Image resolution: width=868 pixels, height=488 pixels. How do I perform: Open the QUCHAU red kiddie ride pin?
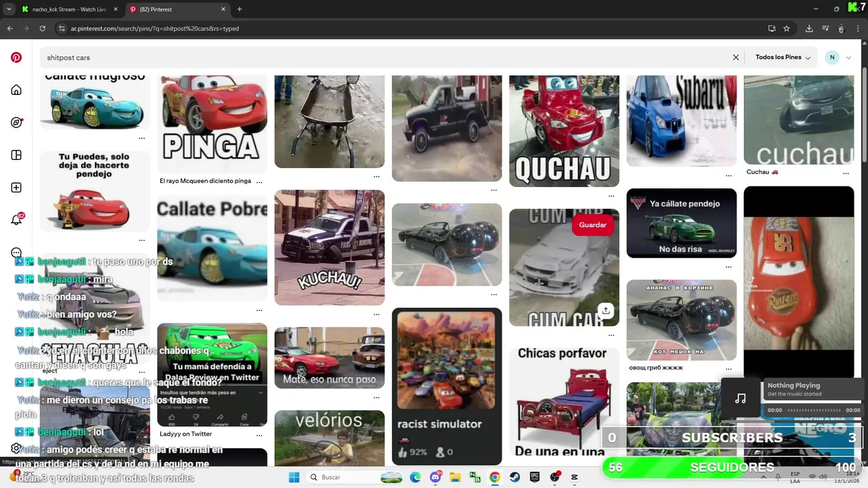(564, 131)
